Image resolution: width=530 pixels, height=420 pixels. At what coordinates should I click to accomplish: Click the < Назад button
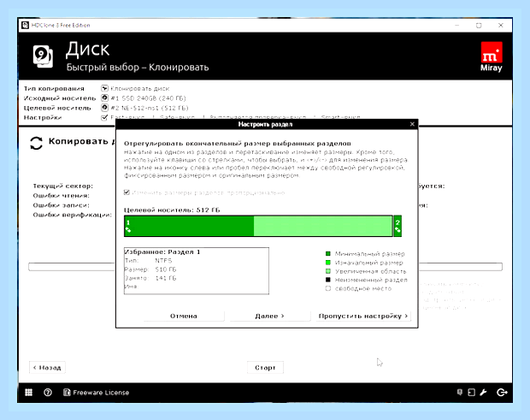tap(47, 368)
